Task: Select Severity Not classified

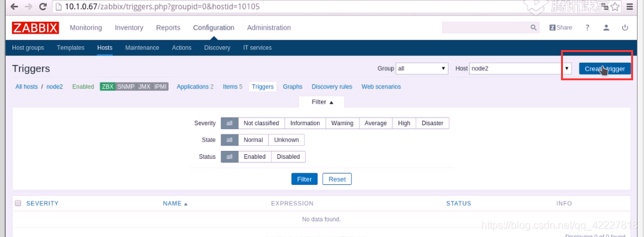Action: click(x=261, y=123)
